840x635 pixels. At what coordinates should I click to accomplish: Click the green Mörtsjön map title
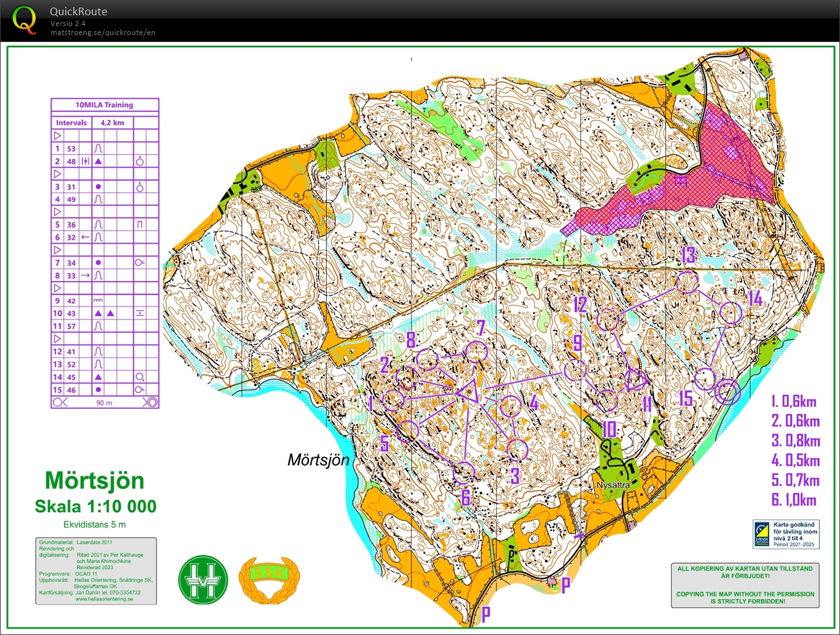94,480
